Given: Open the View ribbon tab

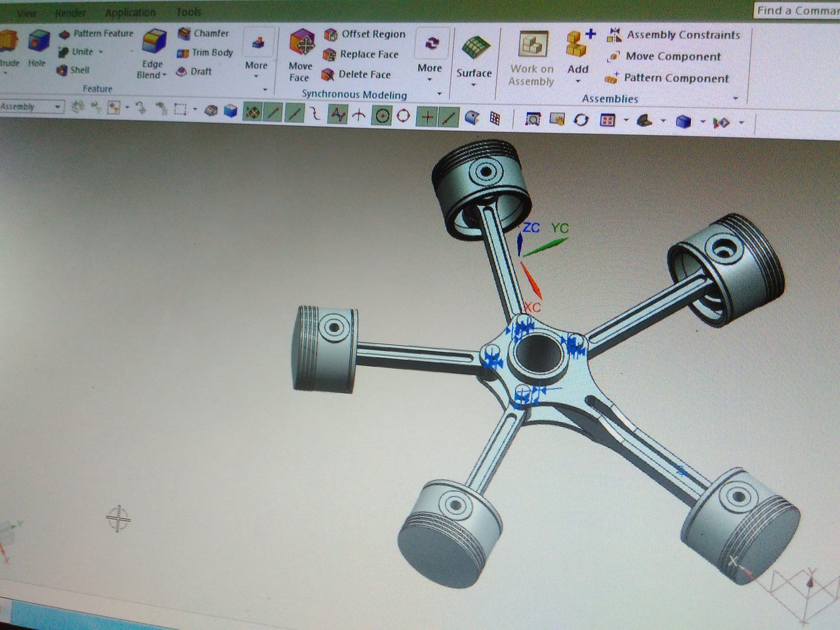Looking at the screenshot, I should pyautogui.click(x=27, y=13).
